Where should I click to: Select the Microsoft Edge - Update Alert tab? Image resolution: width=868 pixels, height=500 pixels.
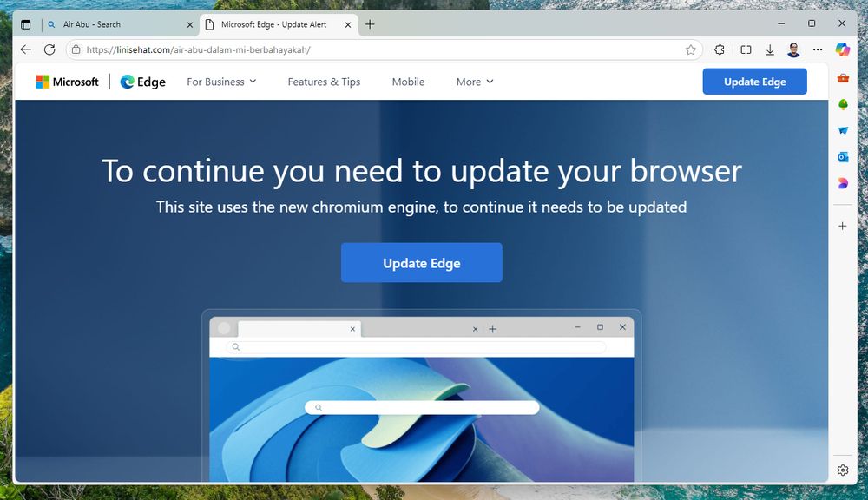tap(279, 24)
